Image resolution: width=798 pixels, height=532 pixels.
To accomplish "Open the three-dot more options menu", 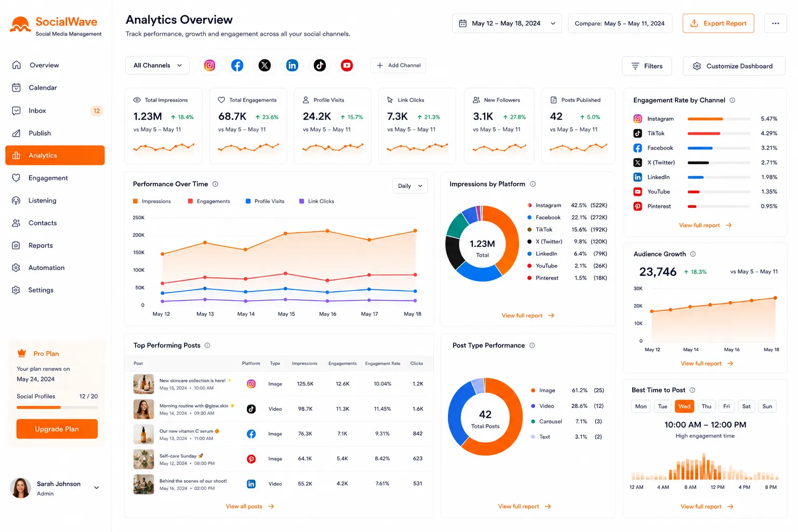I will pos(776,23).
